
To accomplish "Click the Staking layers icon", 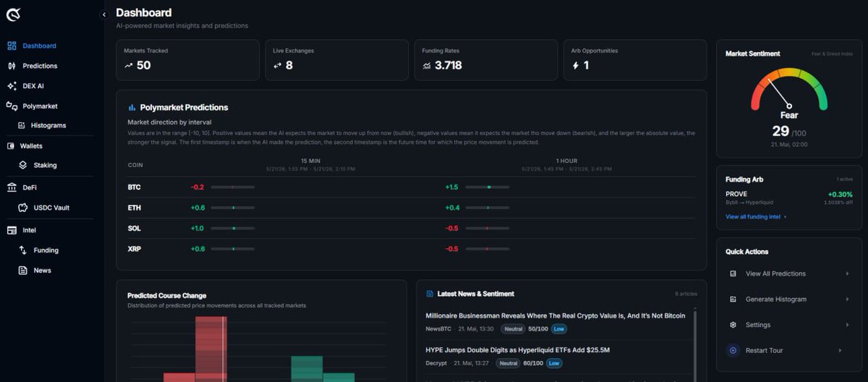I will click(x=22, y=165).
